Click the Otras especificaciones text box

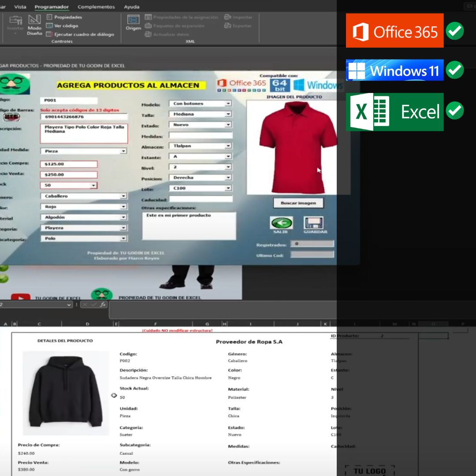[x=189, y=226]
